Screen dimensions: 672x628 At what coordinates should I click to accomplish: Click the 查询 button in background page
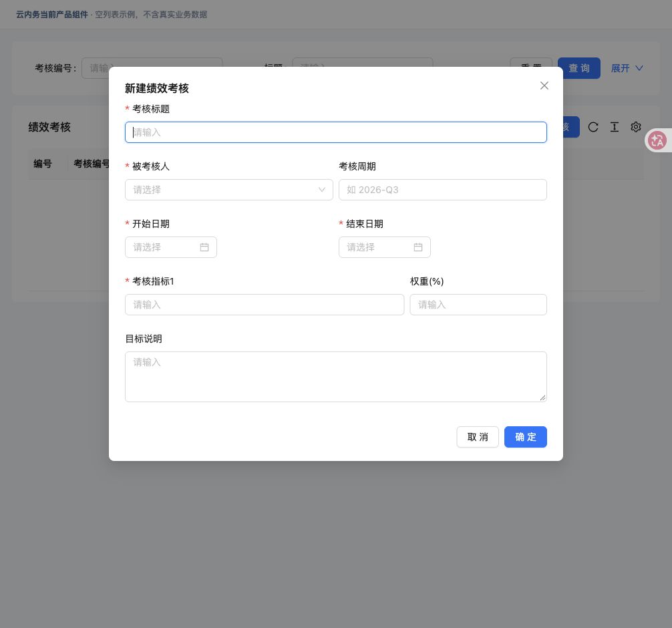pos(578,68)
